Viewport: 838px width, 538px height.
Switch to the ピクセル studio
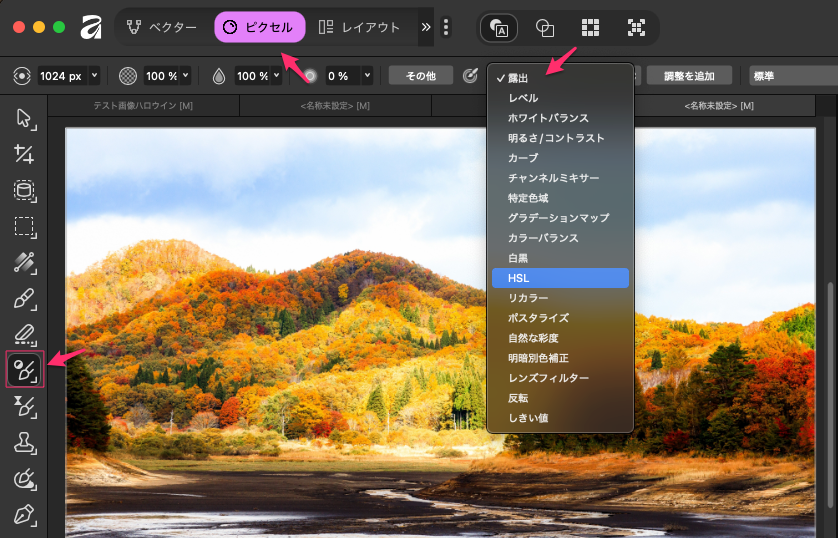click(259, 28)
